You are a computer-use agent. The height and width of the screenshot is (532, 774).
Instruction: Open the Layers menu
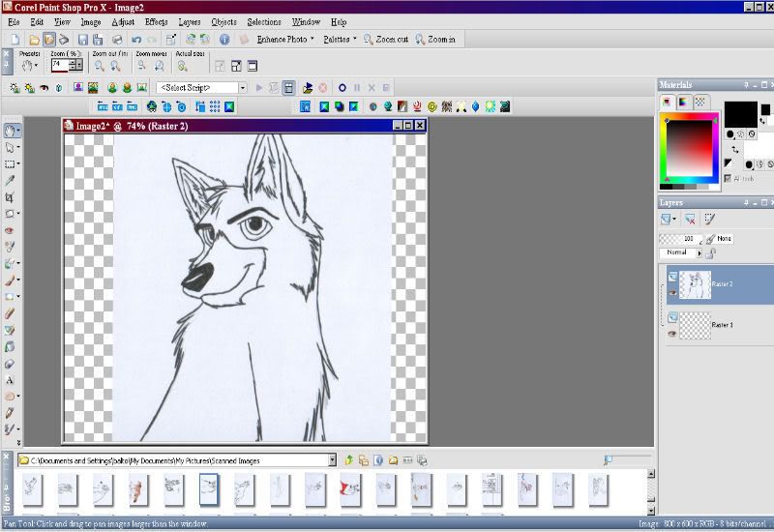coord(190,22)
